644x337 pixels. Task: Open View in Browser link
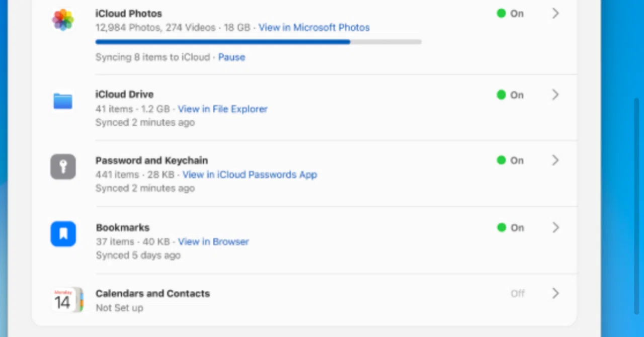pyautogui.click(x=213, y=242)
